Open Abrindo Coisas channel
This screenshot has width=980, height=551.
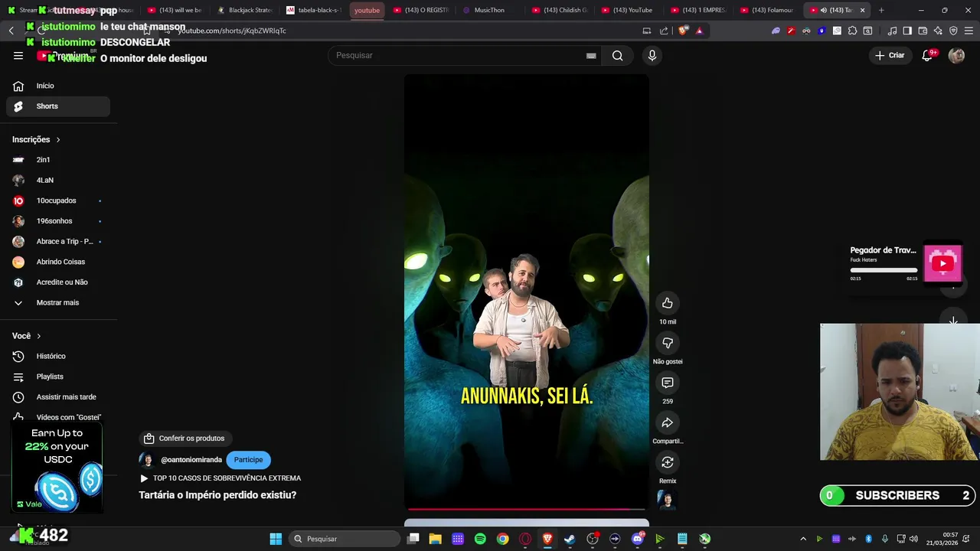pos(58,262)
